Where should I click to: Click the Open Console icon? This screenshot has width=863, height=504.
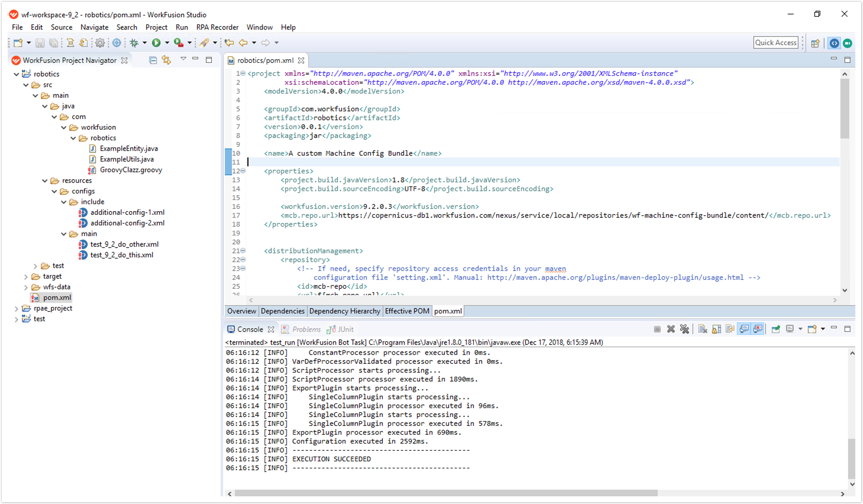(x=812, y=329)
